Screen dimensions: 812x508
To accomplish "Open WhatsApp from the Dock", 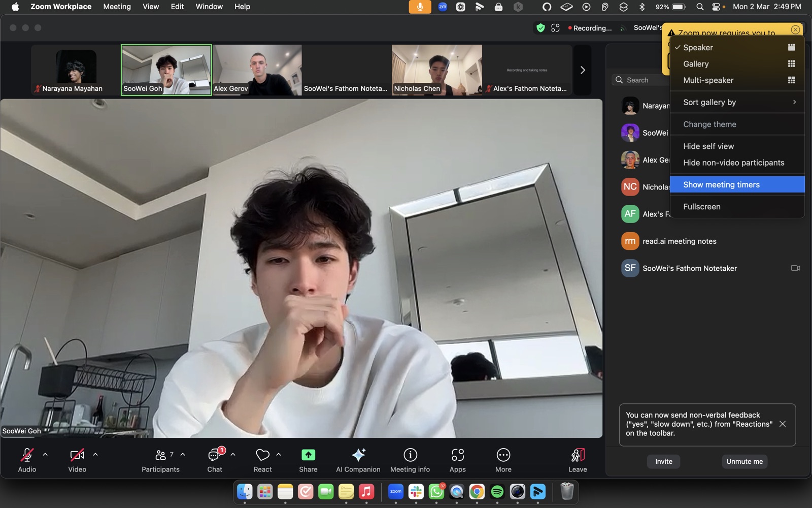I will coord(436,492).
